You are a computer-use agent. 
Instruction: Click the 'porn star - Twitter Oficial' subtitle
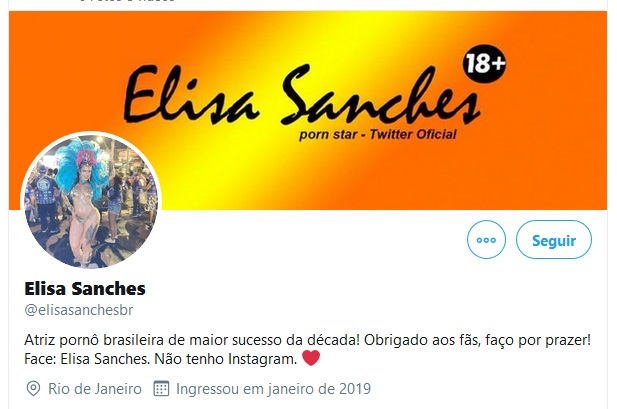(377, 135)
